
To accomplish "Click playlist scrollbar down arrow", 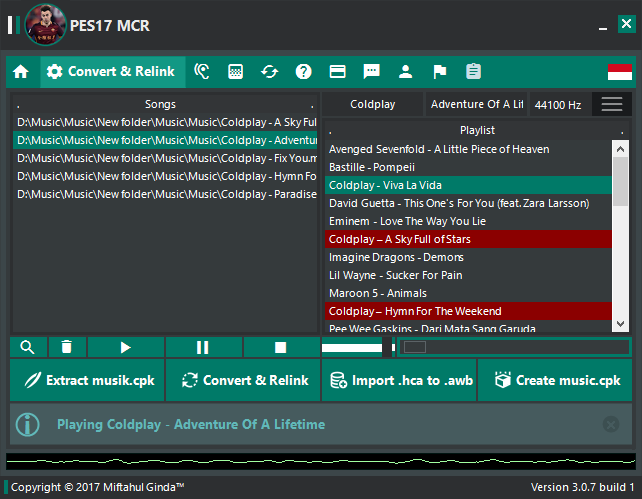I will (620, 324).
